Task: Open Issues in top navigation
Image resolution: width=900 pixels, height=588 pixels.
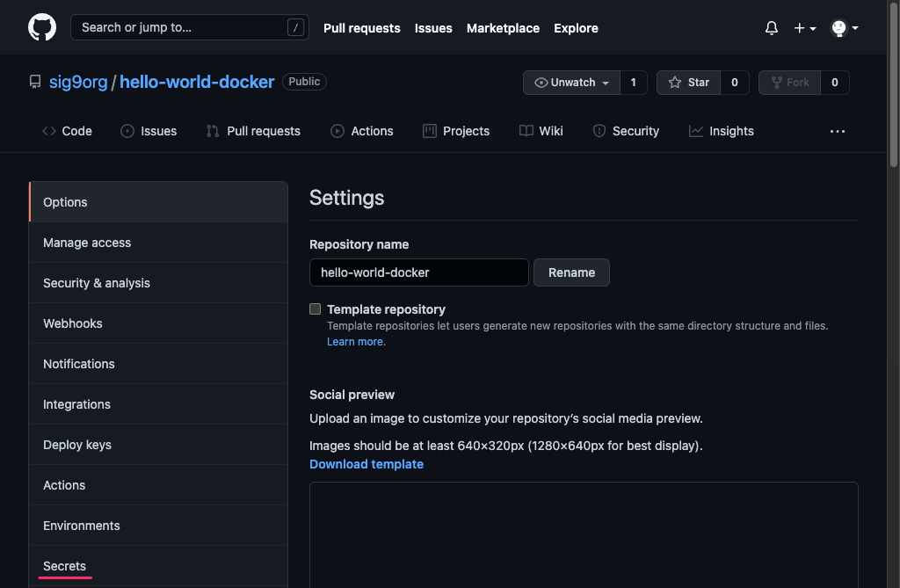Action: pyautogui.click(x=433, y=28)
